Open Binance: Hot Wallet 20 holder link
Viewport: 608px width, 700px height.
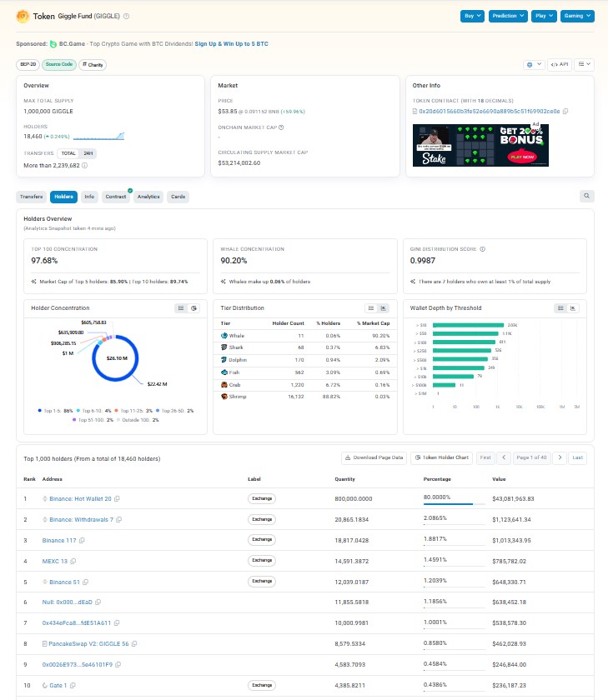point(80,498)
